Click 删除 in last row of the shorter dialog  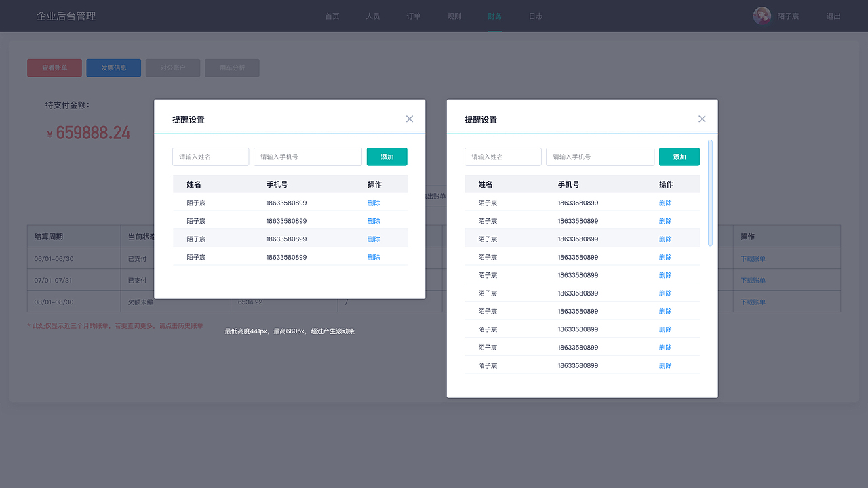point(374,257)
